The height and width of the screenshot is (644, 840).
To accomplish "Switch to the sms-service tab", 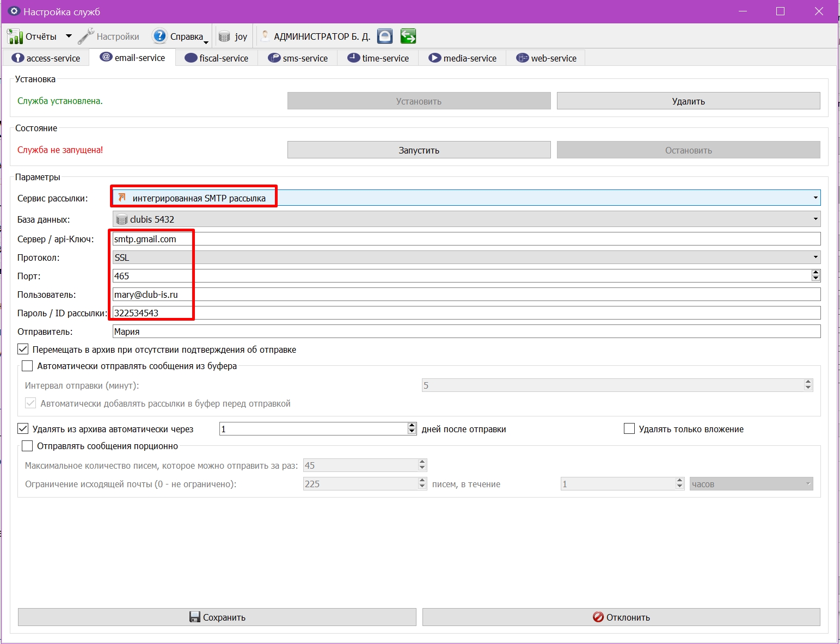I will [298, 58].
